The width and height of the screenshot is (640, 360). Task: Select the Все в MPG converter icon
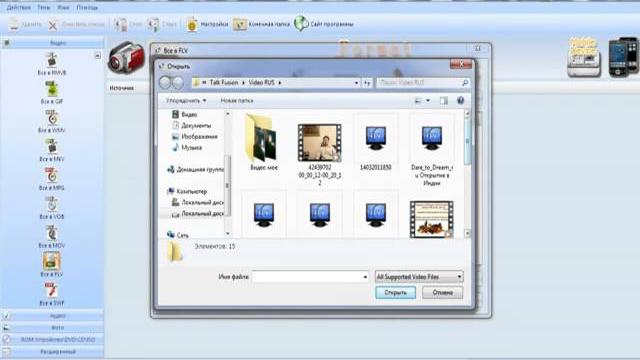pyautogui.click(x=51, y=175)
